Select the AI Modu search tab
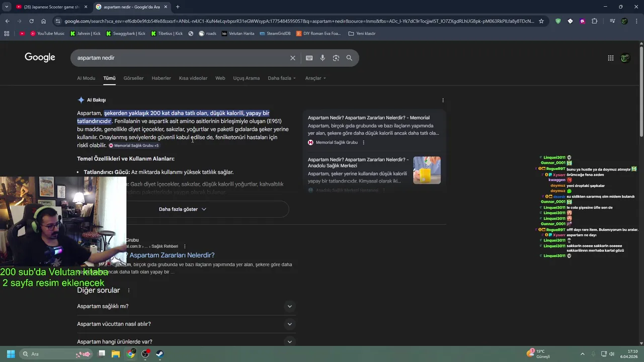The height and width of the screenshot is (362, 644). coord(86,78)
